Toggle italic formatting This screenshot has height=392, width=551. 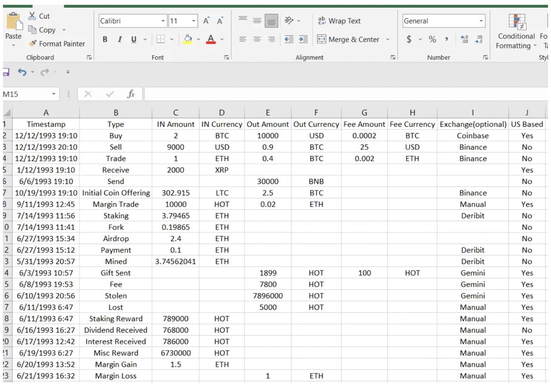(119, 39)
